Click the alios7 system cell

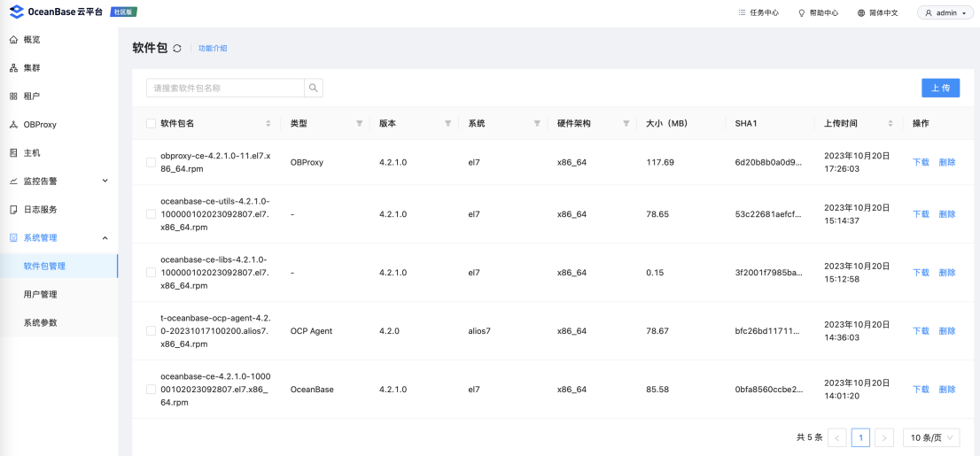click(x=479, y=331)
